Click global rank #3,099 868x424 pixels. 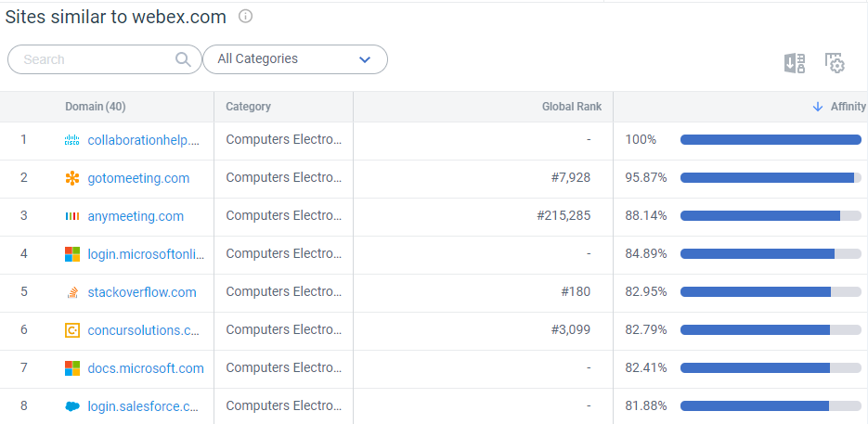(x=570, y=330)
